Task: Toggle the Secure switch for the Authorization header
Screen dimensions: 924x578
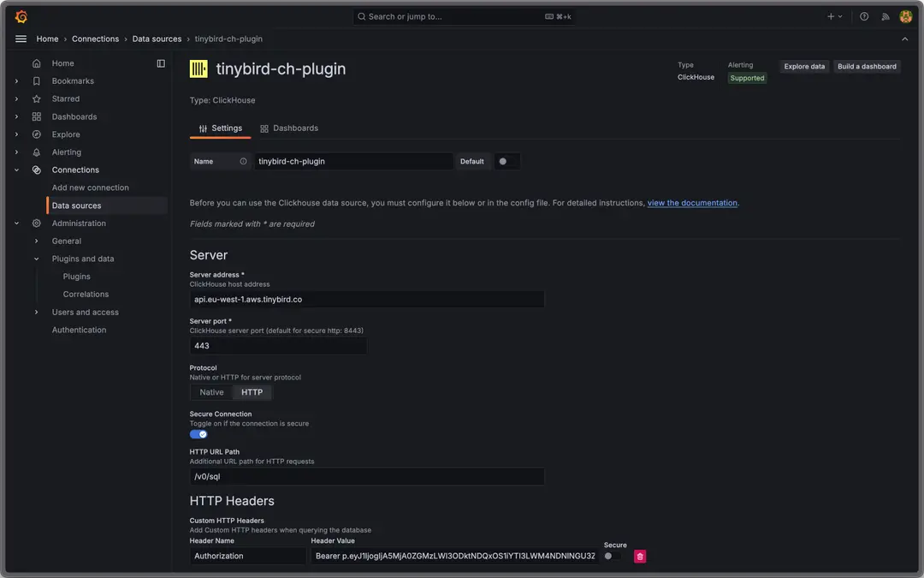Action: click(613, 555)
